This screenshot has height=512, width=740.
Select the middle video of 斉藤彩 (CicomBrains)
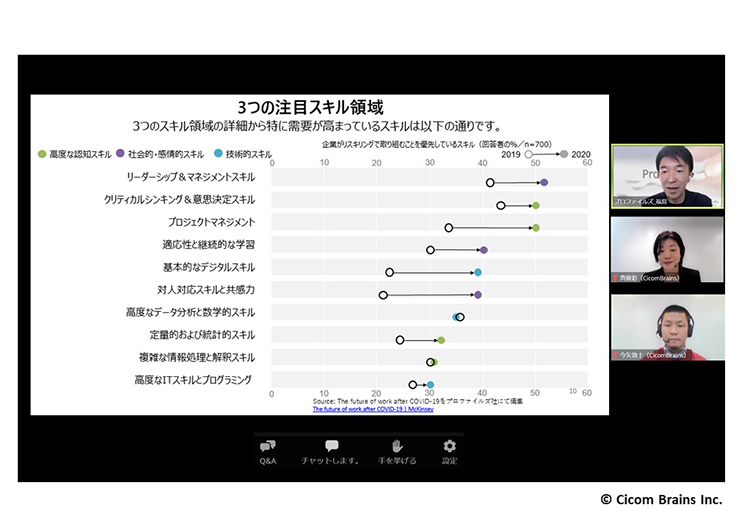click(x=667, y=250)
